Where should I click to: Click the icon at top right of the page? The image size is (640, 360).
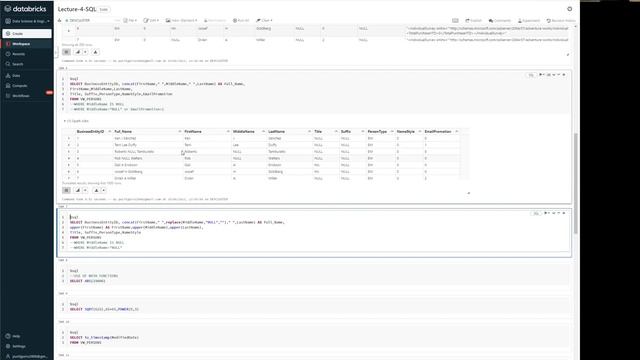click(x=570, y=9)
